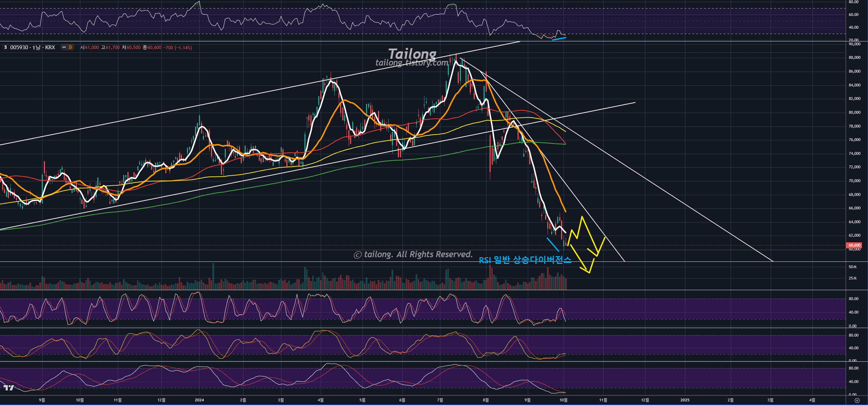Click the -700 (-1.14%) change value

[178, 47]
